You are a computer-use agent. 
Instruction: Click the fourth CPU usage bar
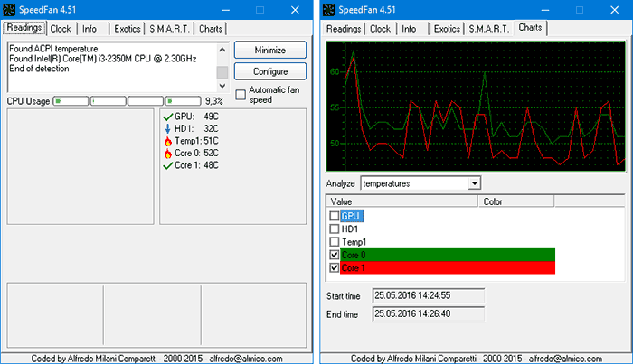coord(183,101)
